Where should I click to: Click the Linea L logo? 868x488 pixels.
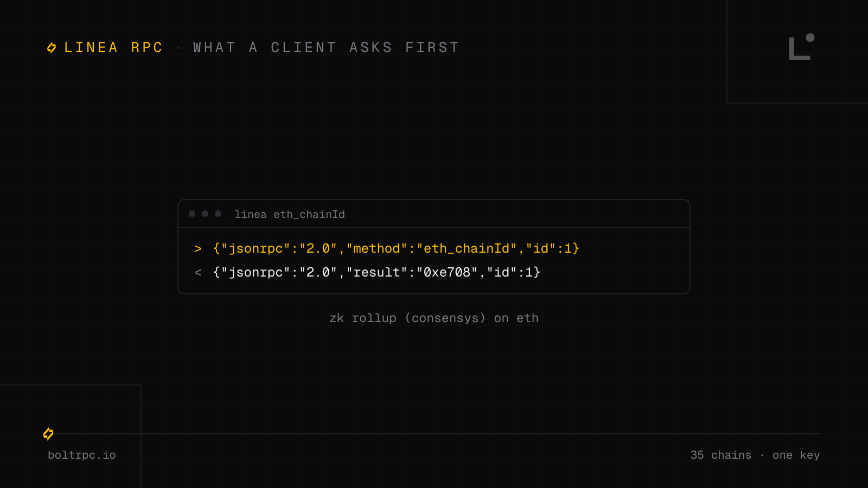(x=802, y=47)
